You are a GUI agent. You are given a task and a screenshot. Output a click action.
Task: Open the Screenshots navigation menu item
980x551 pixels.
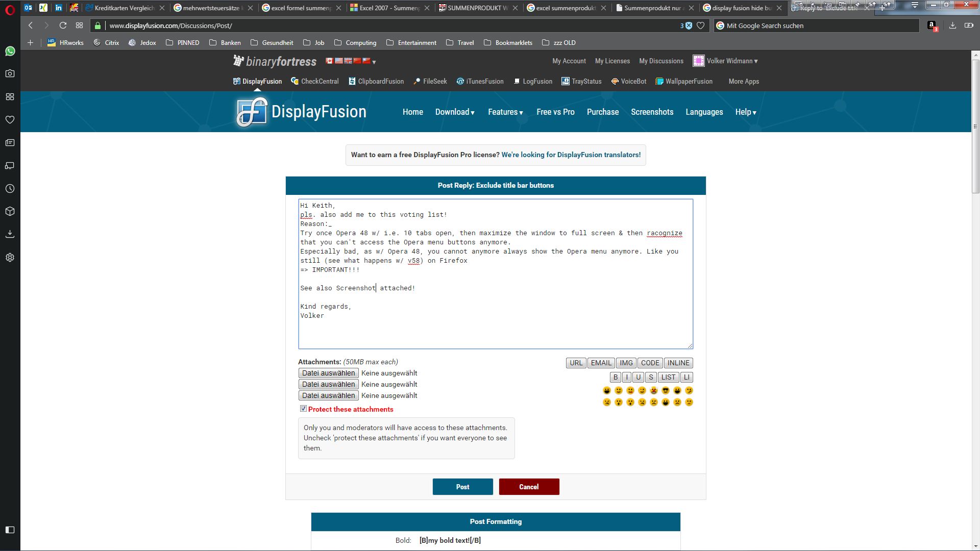(652, 112)
